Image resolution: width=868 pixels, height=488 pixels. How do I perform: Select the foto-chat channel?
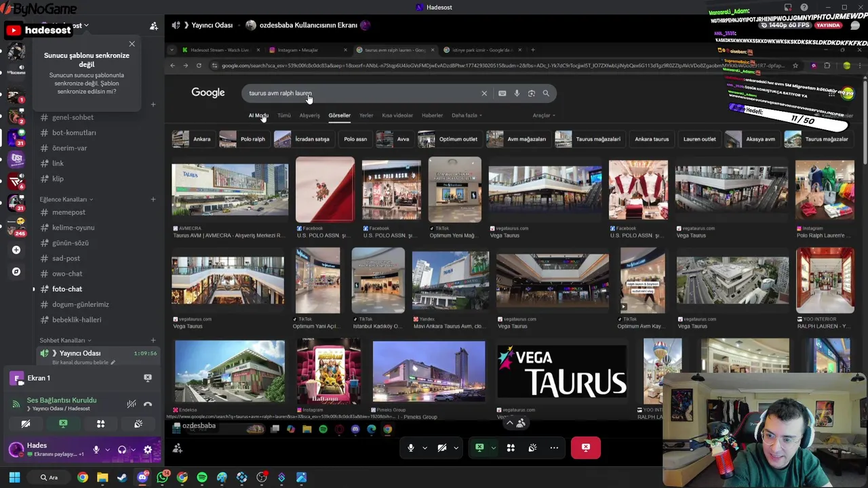(x=66, y=289)
